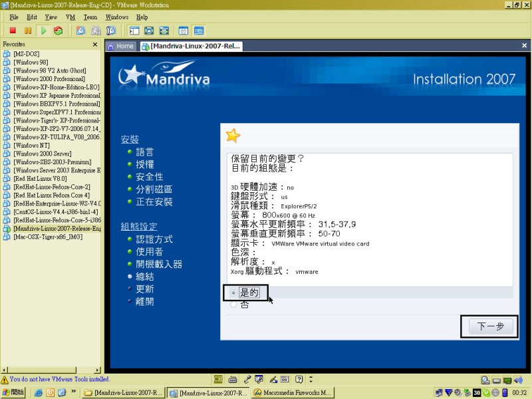The width and height of the screenshot is (532, 399).
Task: Click the Quick Switch mode icon
Action: tap(149, 31)
